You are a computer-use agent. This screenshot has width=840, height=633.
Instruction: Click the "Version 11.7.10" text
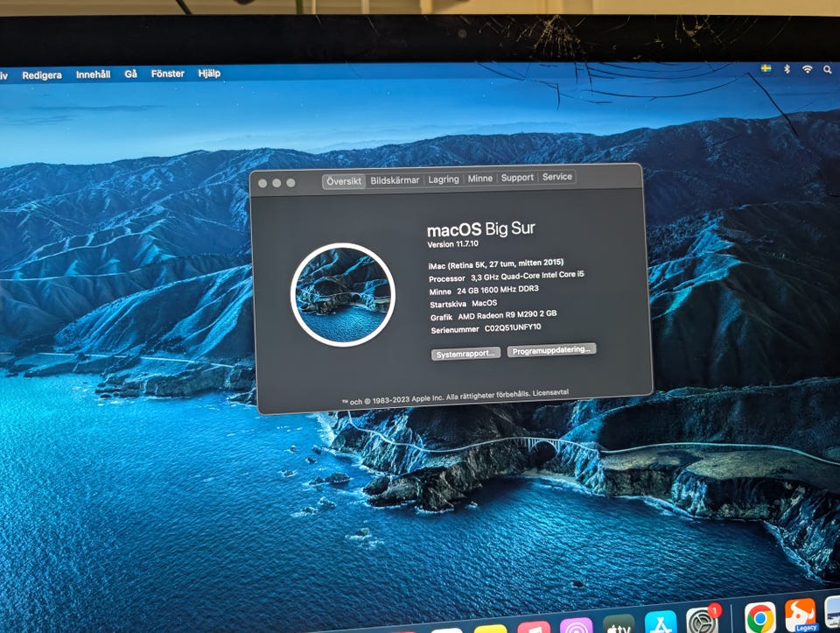[x=452, y=244]
